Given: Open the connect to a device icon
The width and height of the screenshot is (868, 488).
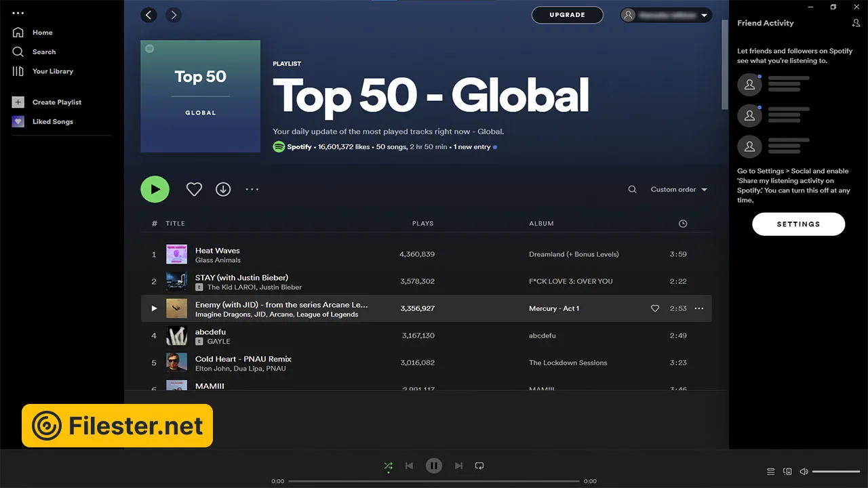Looking at the screenshot, I should [787, 471].
